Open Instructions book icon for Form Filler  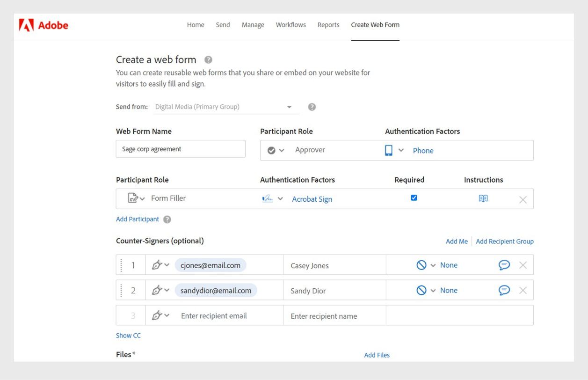(483, 198)
